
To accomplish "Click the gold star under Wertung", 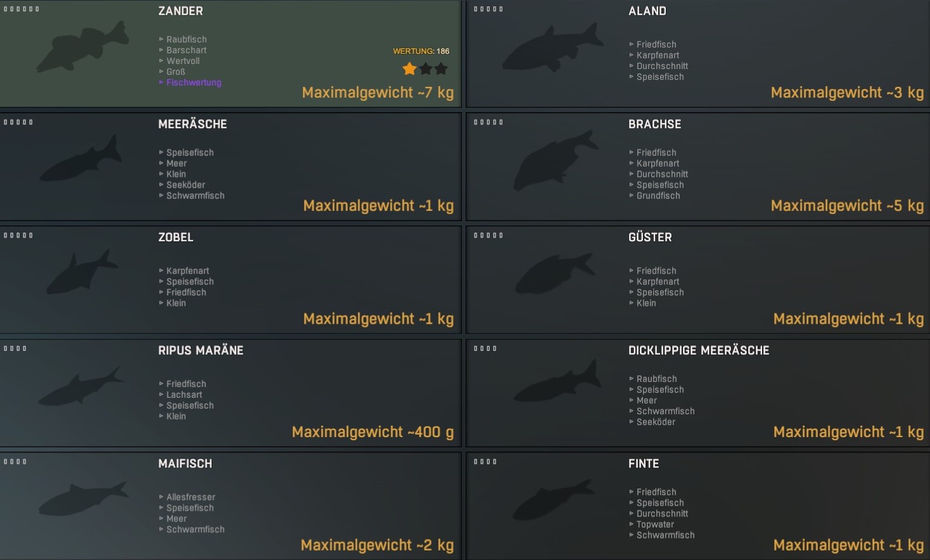I will (x=409, y=68).
